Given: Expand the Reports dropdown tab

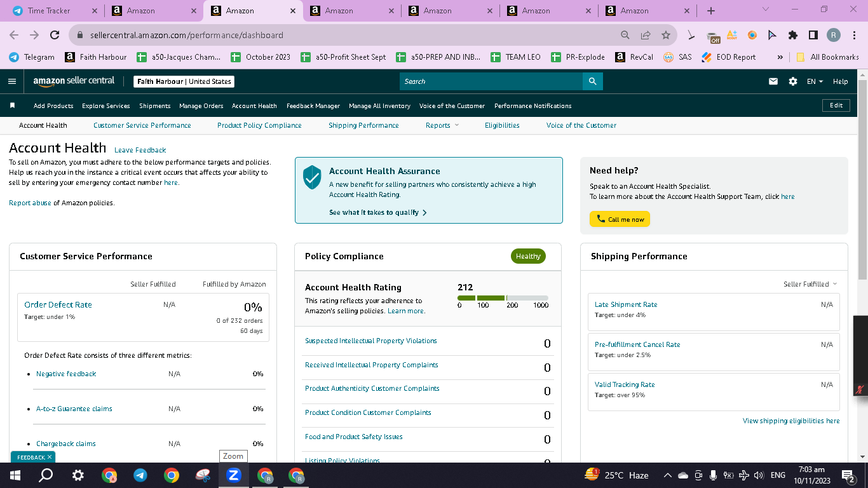Looking at the screenshot, I should click(x=442, y=125).
